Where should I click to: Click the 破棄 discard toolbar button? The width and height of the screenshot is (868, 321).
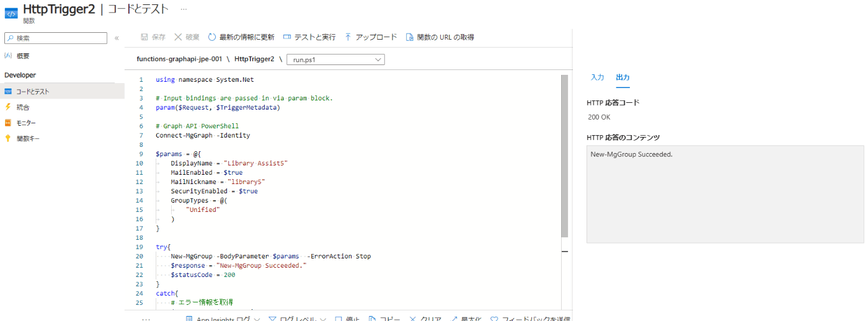click(187, 37)
